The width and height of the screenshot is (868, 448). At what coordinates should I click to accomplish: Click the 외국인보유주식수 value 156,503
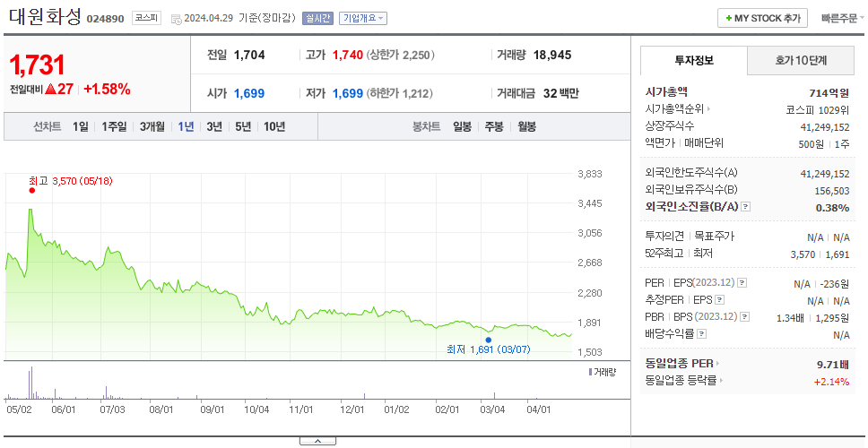click(x=831, y=191)
